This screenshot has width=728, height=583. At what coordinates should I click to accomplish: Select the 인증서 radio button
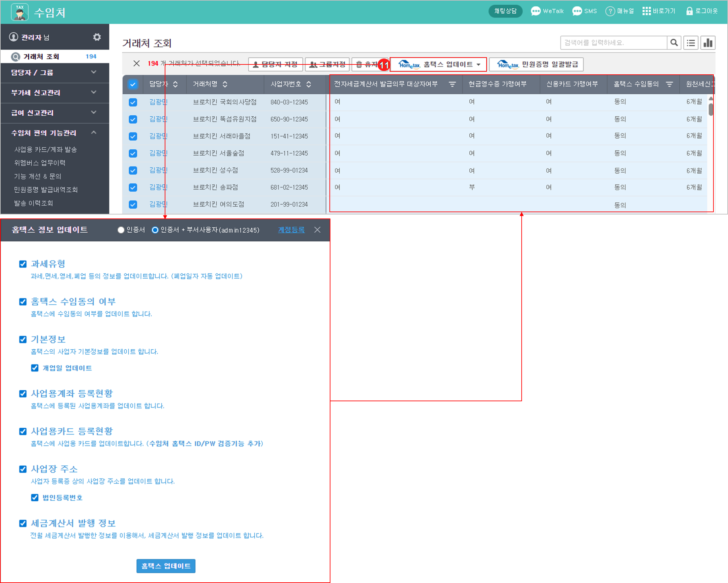point(121,230)
